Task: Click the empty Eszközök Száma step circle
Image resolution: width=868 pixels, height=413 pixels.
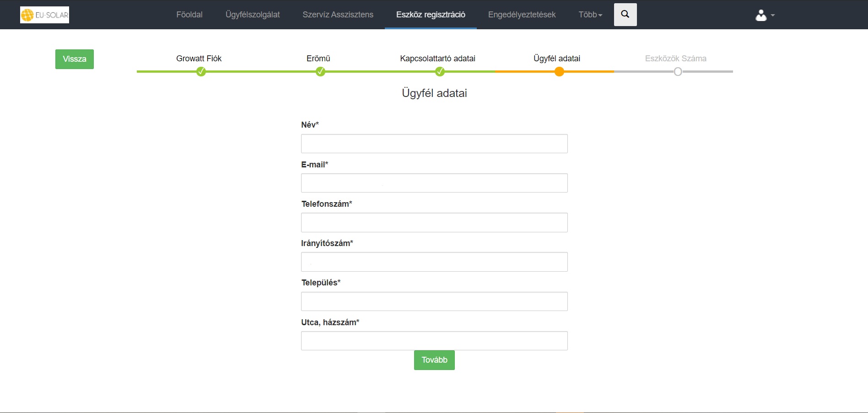Action: (678, 72)
